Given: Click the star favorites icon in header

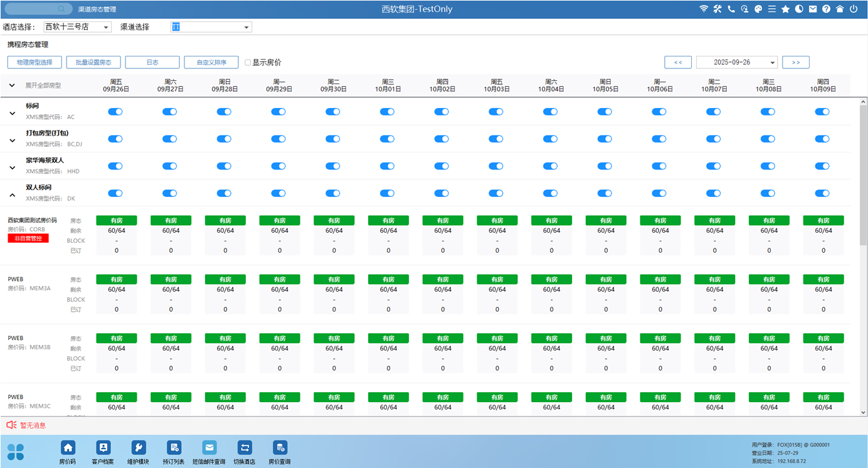Looking at the screenshot, I should [785, 9].
